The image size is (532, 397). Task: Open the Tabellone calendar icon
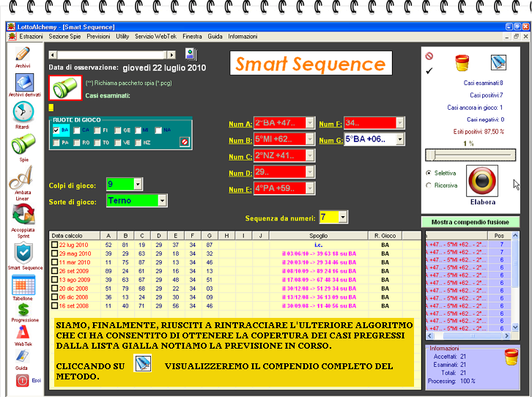pyautogui.click(x=23, y=285)
